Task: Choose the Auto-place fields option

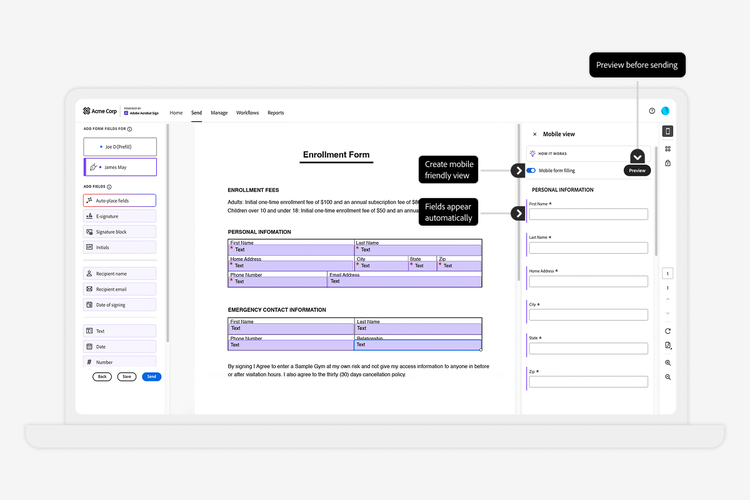Action: (119, 200)
